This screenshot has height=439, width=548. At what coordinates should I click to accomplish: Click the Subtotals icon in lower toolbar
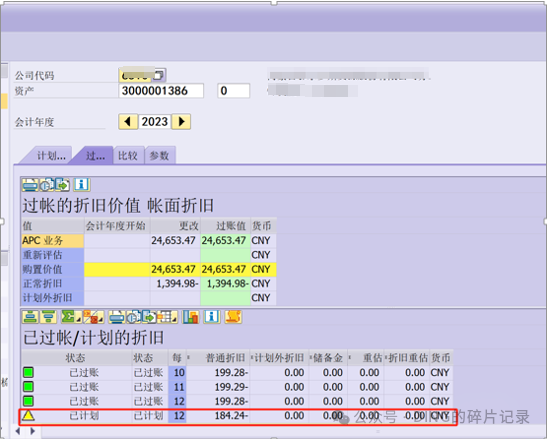(x=91, y=317)
